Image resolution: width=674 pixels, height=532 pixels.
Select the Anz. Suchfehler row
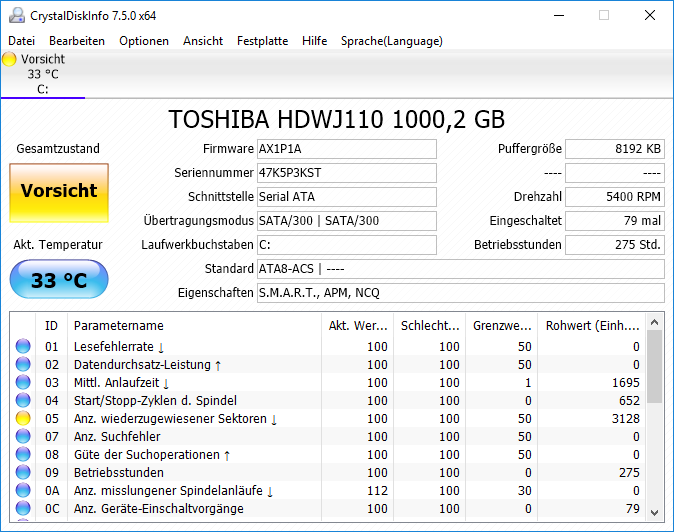(x=328, y=437)
